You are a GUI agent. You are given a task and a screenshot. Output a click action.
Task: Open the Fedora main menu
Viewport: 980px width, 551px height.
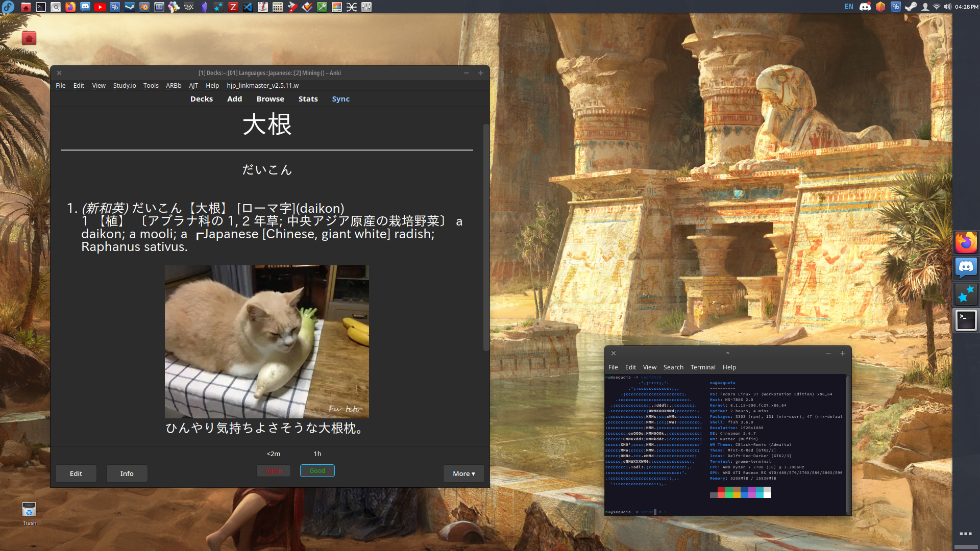pos(8,7)
